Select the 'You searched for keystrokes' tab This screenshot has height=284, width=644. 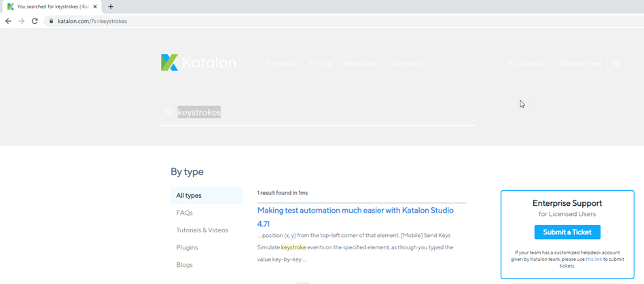pos(52,7)
